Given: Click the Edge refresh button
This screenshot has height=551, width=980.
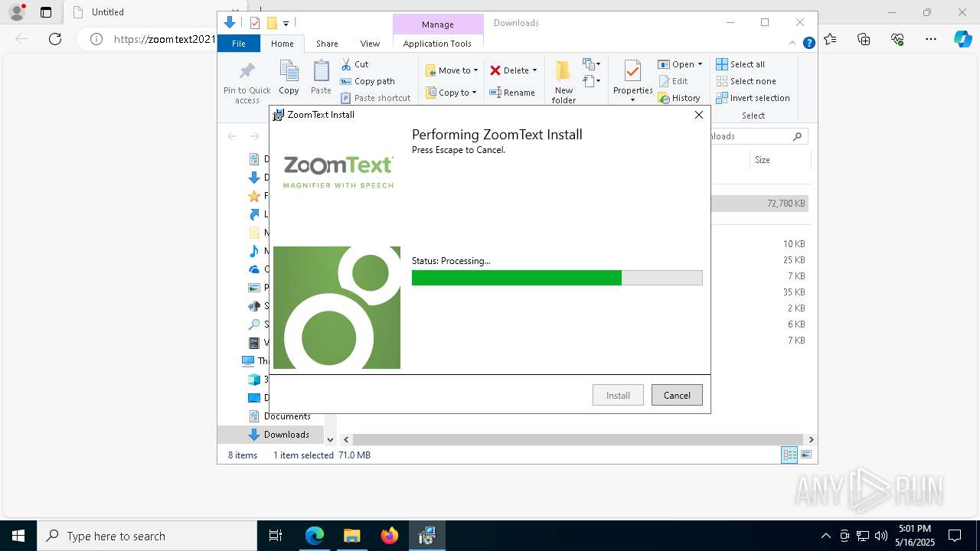Looking at the screenshot, I should [55, 38].
